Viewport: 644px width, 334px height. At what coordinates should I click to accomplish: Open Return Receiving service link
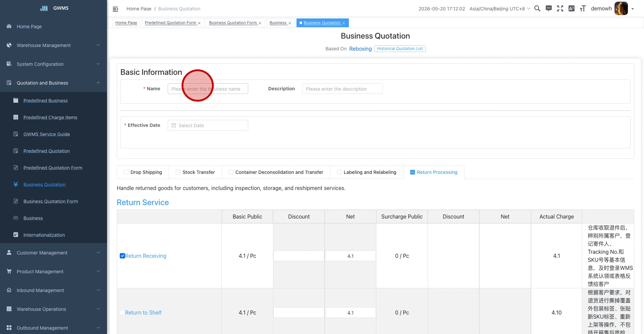[146, 256]
